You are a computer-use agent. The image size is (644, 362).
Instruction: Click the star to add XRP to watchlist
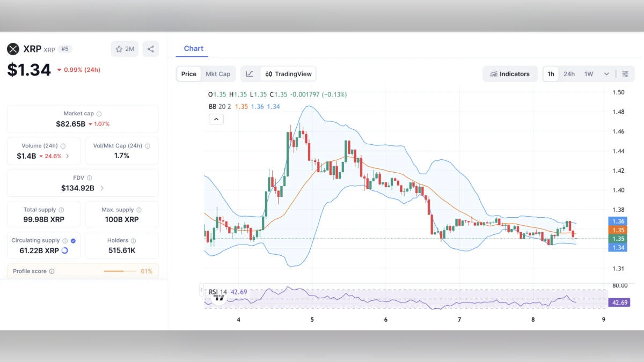(118, 48)
